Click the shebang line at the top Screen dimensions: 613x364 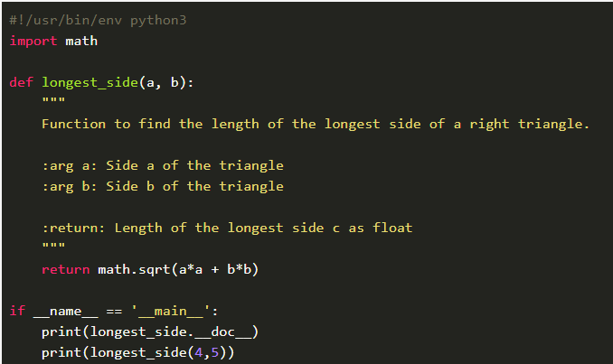[98, 20]
